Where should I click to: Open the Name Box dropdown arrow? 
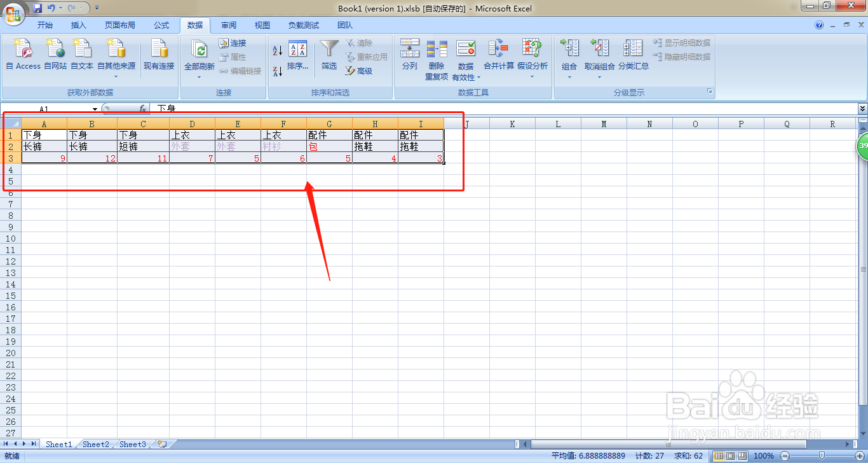pyautogui.click(x=95, y=109)
